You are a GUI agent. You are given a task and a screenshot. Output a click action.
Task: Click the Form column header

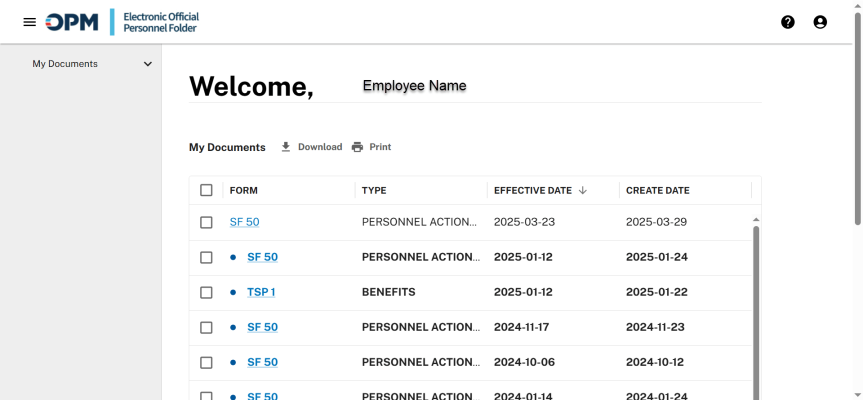[243, 190]
